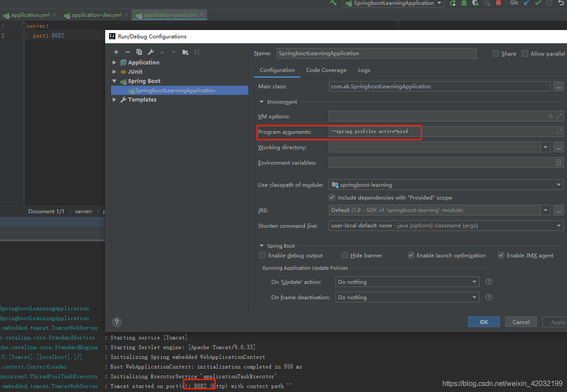Screen dimensions: 567x392
Task: Expand the VM options field editor
Action: pyautogui.click(x=559, y=116)
